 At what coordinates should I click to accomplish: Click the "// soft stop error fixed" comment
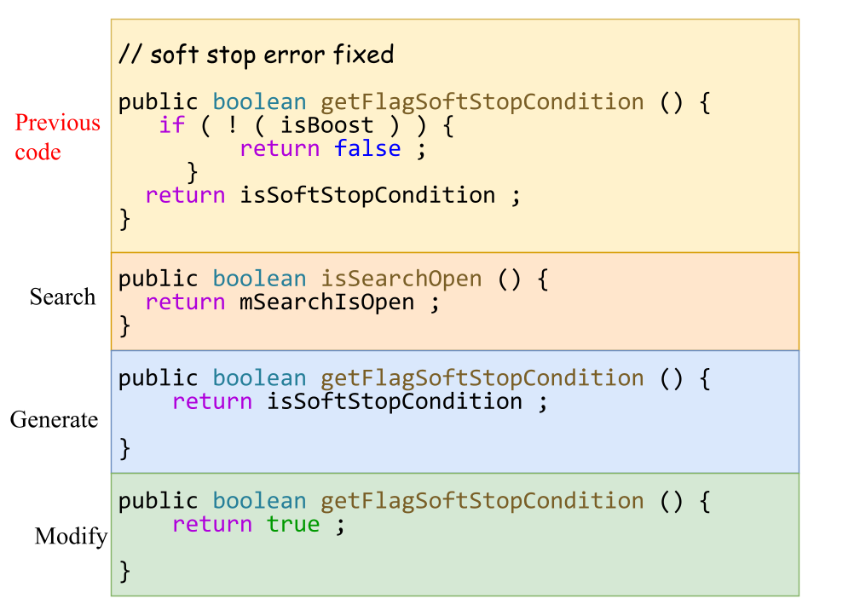pos(256,55)
